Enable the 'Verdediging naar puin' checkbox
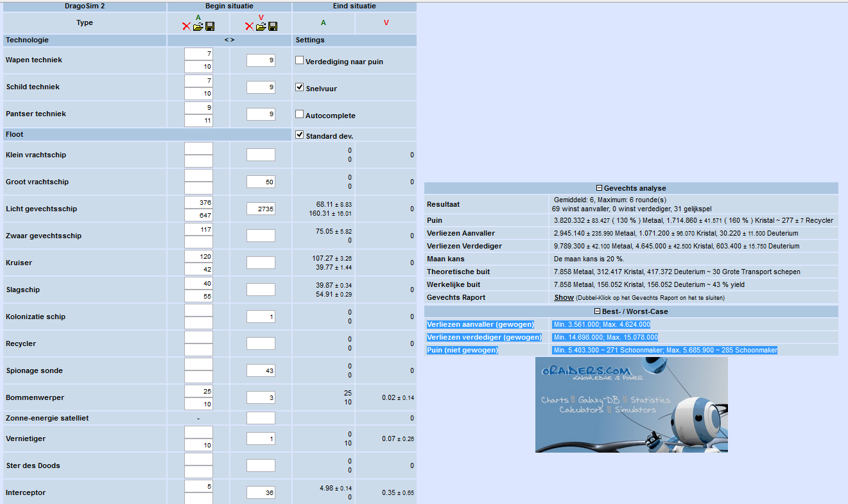The image size is (848, 504). tap(299, 60)
